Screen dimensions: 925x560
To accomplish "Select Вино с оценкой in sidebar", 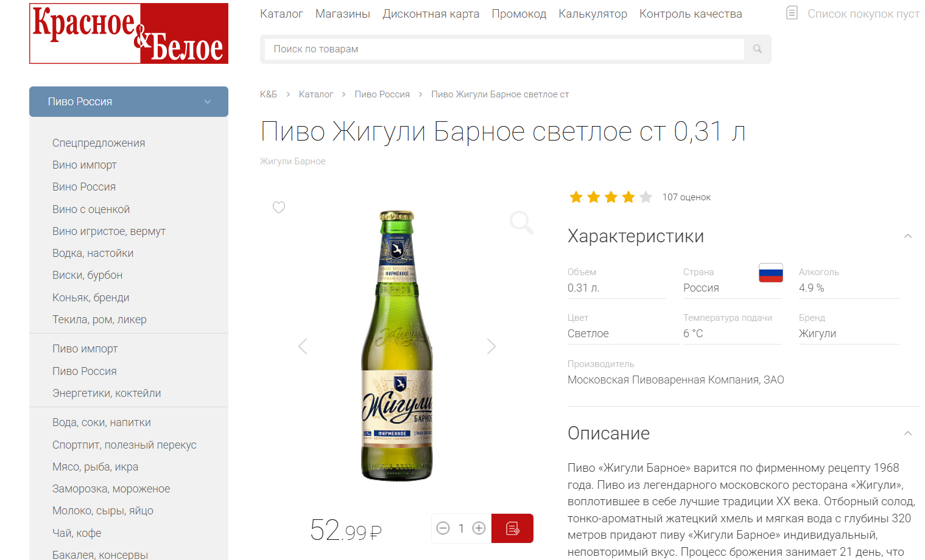I will pyautogui.click(x=91, y=209).
